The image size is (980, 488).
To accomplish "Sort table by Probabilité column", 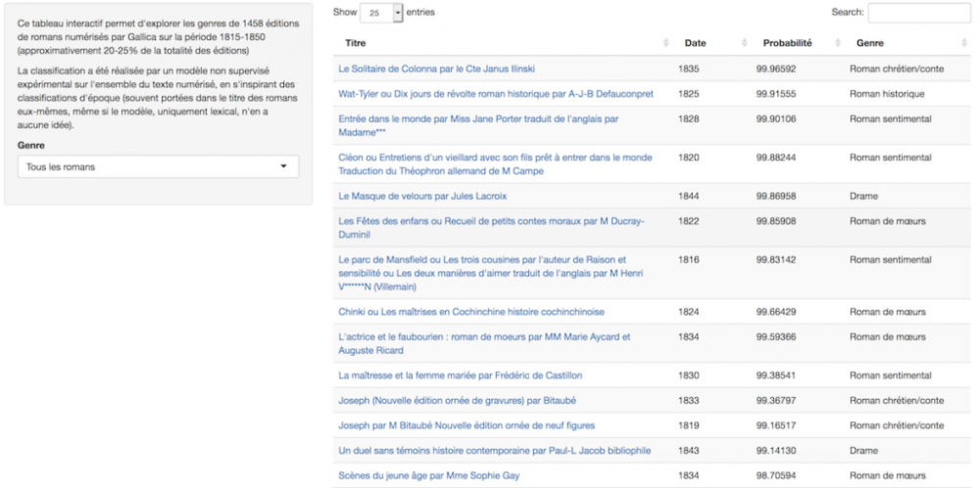I will (x=797, y=43).
